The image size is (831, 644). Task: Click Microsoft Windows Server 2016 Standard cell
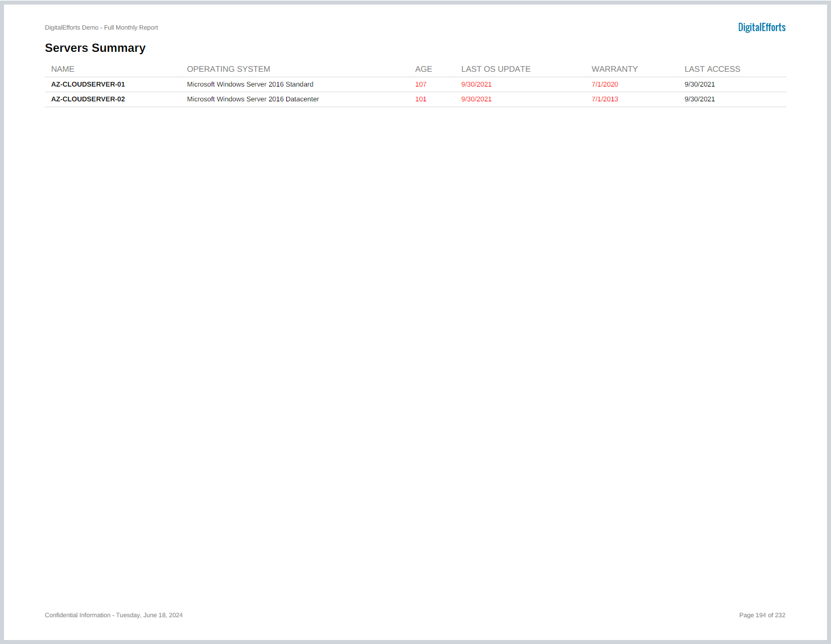tap(250, 84)
